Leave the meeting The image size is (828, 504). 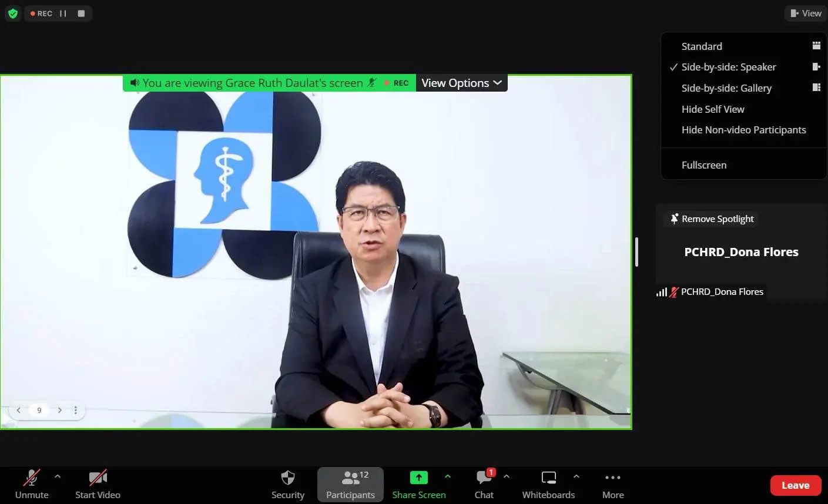(796, 485)
